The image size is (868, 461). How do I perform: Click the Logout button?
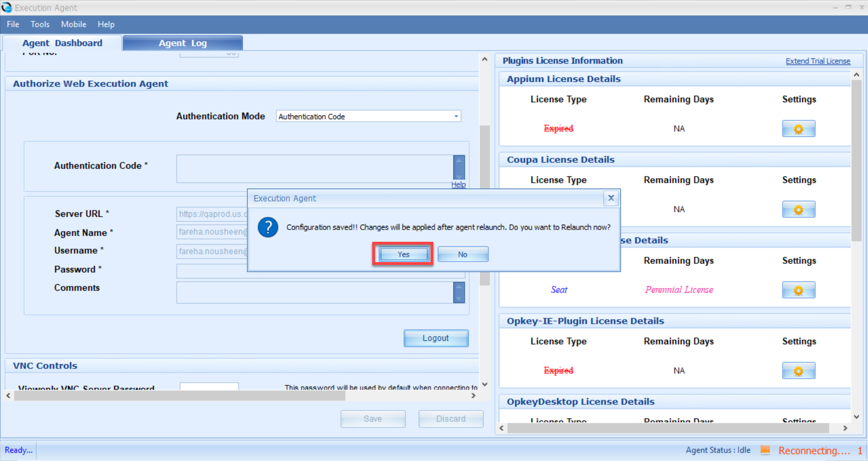436,338
